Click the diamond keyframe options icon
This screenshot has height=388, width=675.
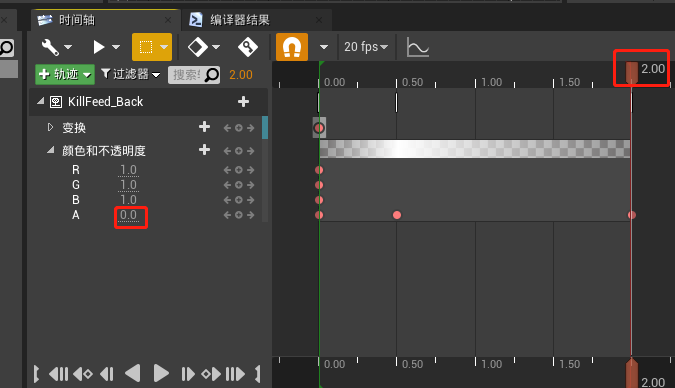[198, 47]
